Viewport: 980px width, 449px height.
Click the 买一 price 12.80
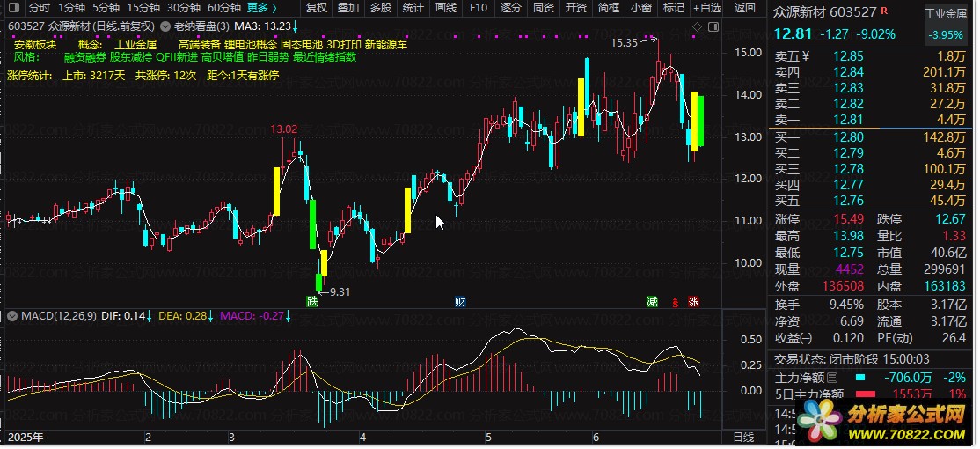tap(849, 137)
